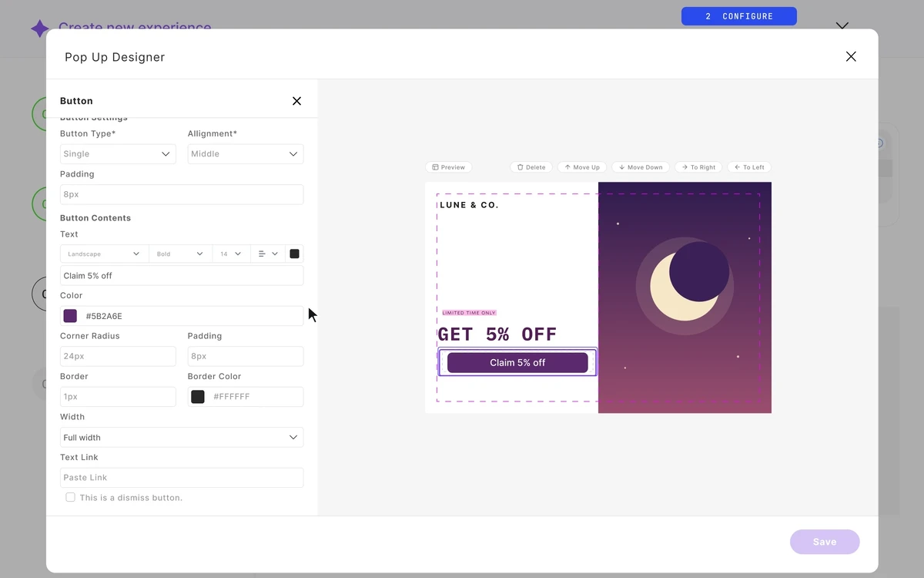Select the Claim 5% off button in canvas

coord(517,362)
